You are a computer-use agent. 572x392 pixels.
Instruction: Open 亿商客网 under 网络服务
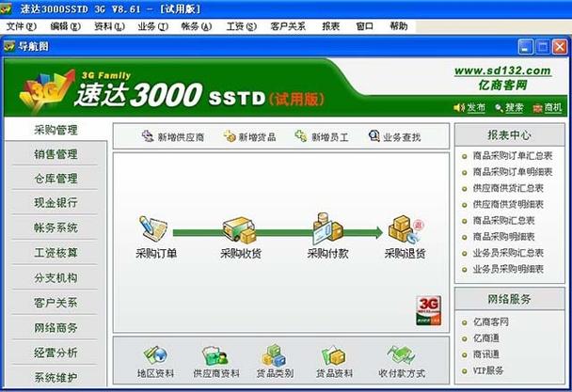click(490, 322)
